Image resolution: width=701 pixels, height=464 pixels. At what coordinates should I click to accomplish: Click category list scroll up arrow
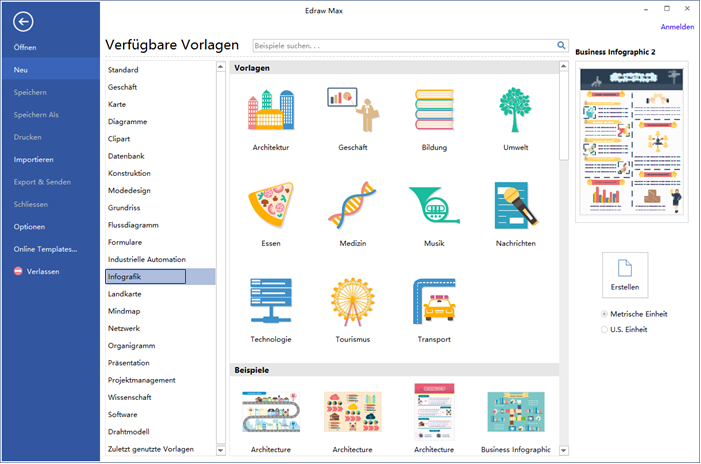pyautogui.click(x=220, y=67)
